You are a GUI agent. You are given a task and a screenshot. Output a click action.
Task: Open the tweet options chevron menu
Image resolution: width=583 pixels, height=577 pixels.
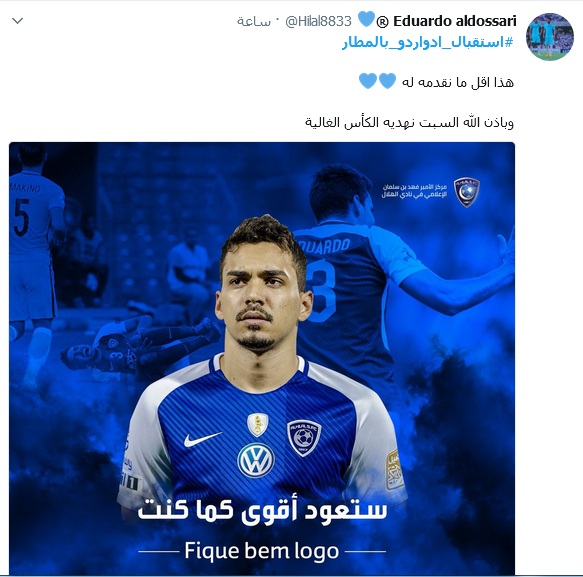(17, 21)
